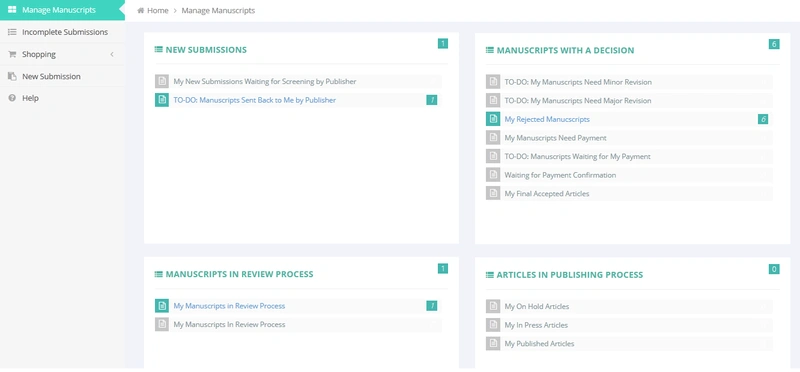Image resolution: width=800 pixels, height=372 pixels.
Task: Open TO-DO: Manuscripts Sent Back to Me by Publisher
Action: pyautogui.click(x=255, y=100)
